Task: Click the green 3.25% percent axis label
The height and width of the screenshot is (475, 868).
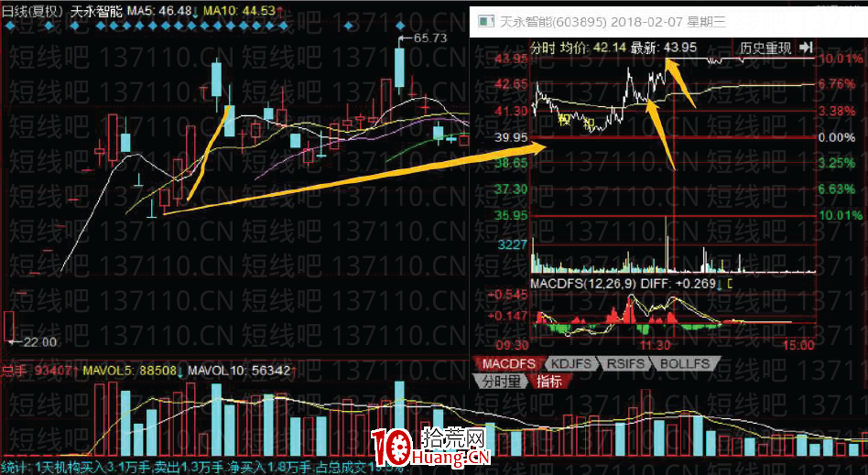Action: (837, 163)
